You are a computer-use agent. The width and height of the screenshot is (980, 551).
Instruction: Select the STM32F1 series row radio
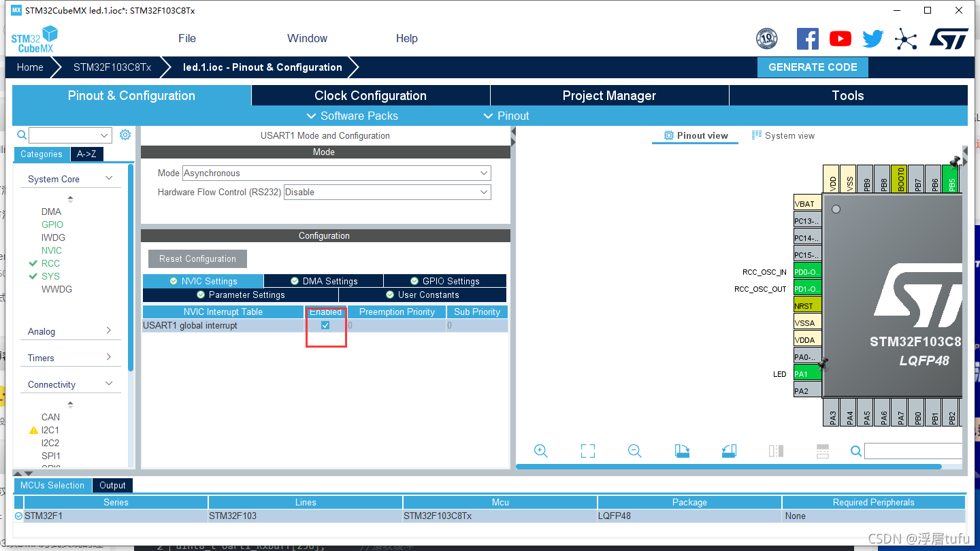pos(19,516)
